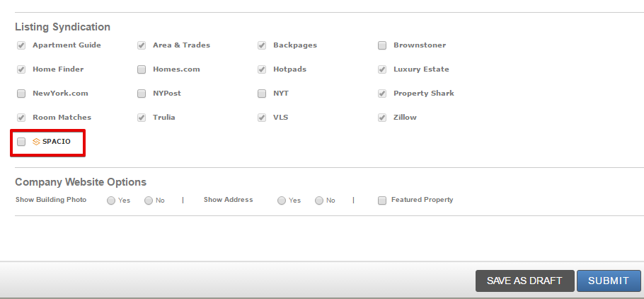Image resolution: width=644 pixels, height=299 pixels.
Task: Choose No for Show Address
Action: (x=319, y=201)
